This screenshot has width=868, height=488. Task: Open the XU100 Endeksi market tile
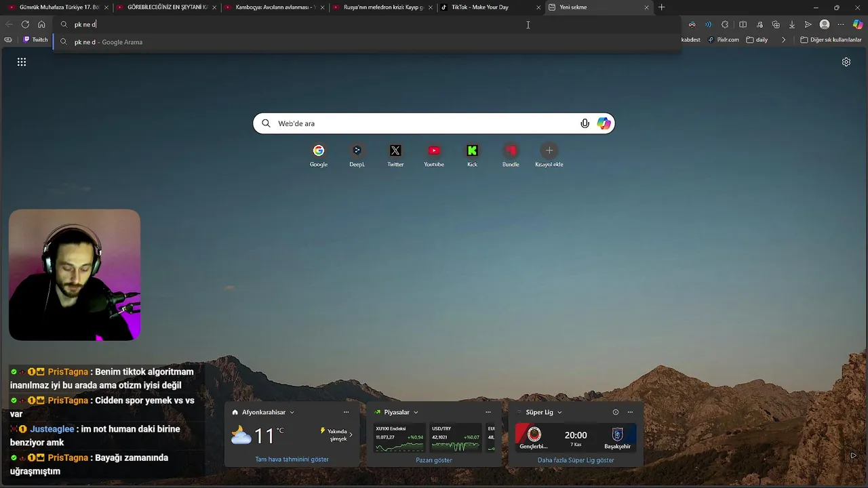pyautogui.click(x=399, y=438)
